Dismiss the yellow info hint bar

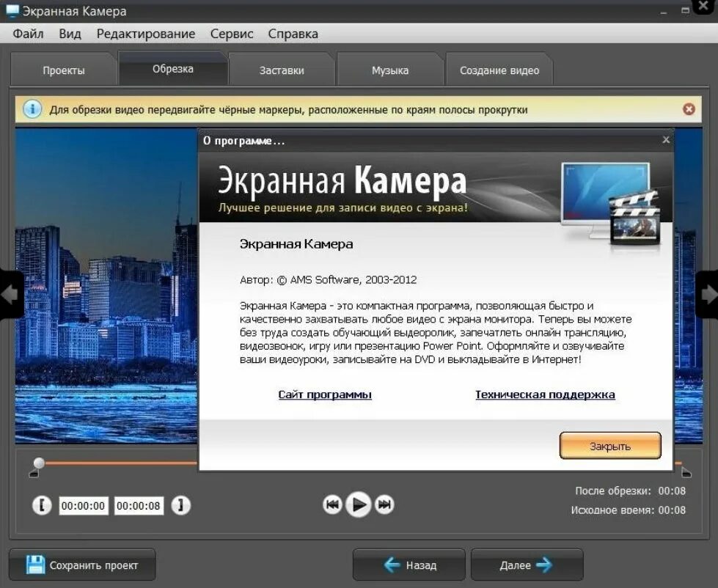click(689, 109)
